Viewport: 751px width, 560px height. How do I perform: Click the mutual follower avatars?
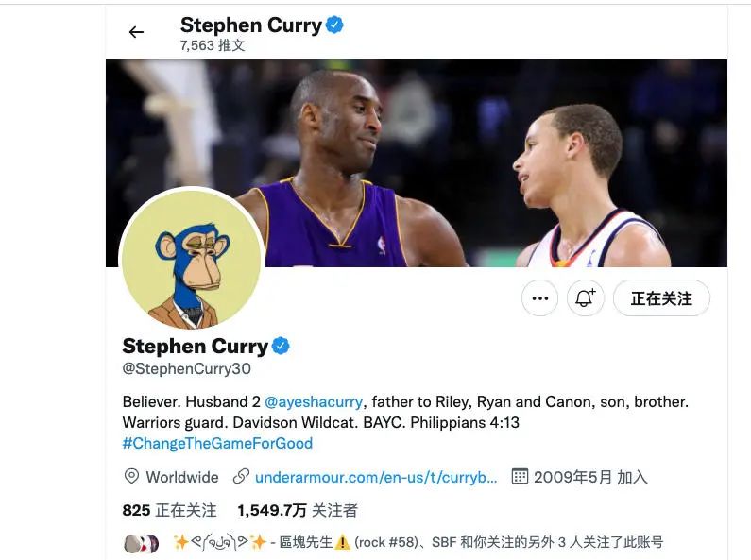click(x=142, y=543)
